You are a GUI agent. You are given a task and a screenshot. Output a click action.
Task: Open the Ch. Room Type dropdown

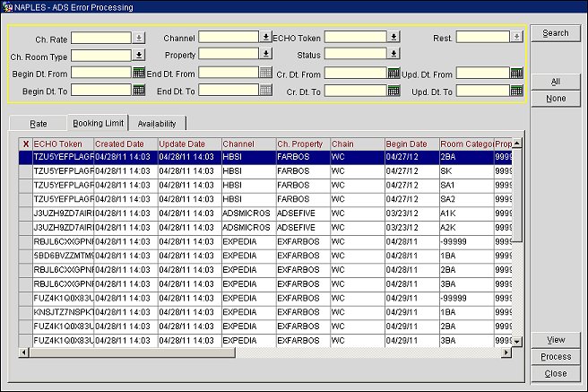click(138, 55)
